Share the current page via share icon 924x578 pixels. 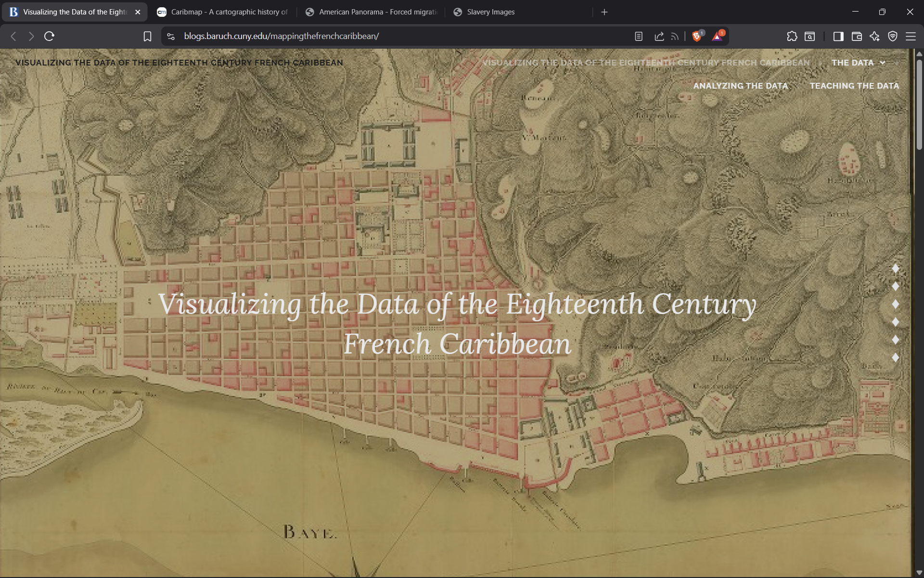tap(659, 36)
